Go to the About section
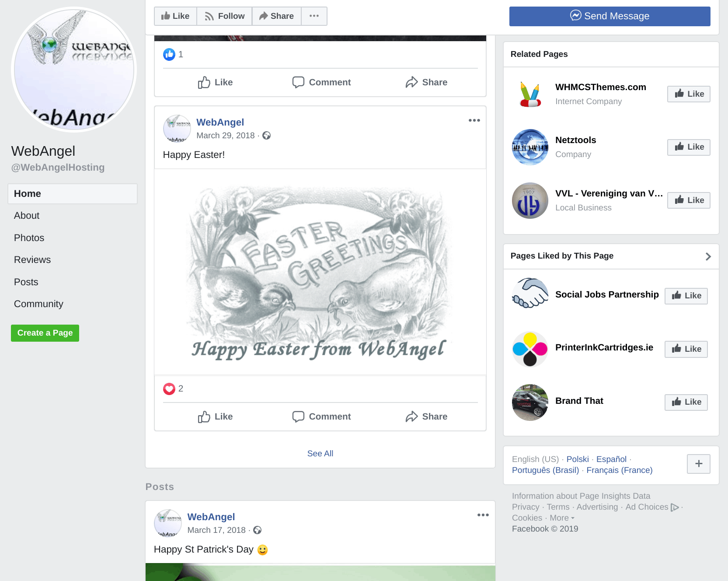This screenshot has height=581, width=728. (27, 216)
